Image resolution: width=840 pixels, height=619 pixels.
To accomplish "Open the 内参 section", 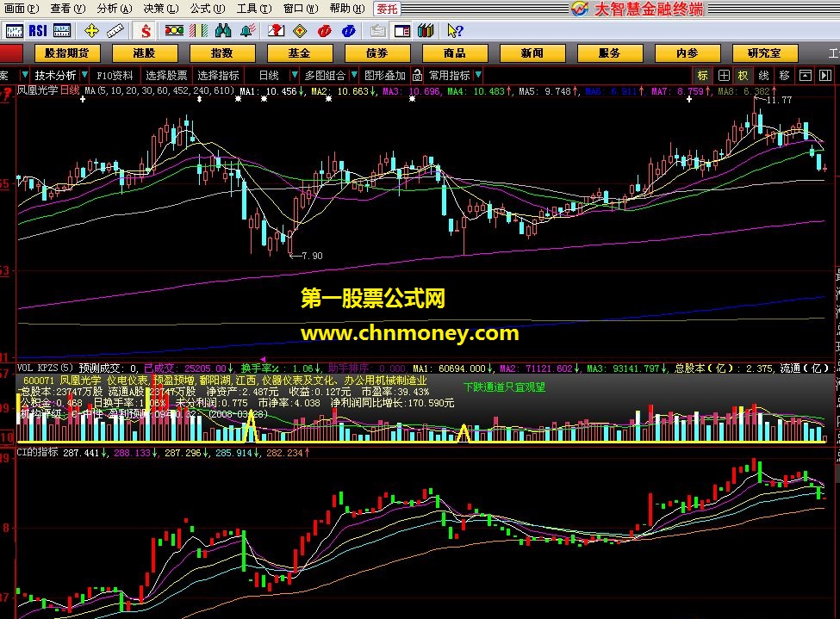I will coord(688,53).
